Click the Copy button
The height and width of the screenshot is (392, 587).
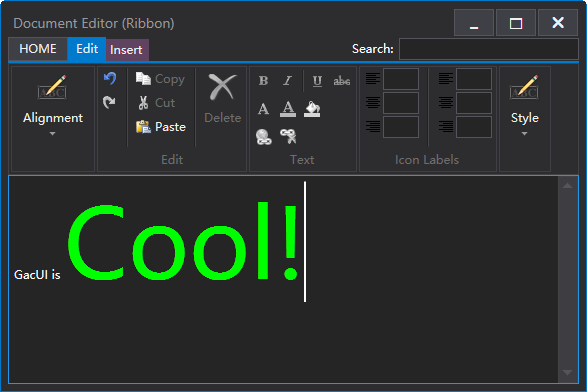(160, 79)
